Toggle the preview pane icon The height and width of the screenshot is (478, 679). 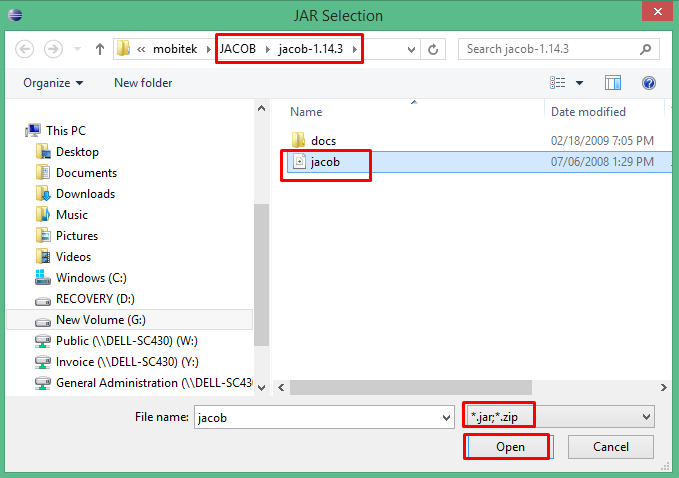click(x=613, y=83)
